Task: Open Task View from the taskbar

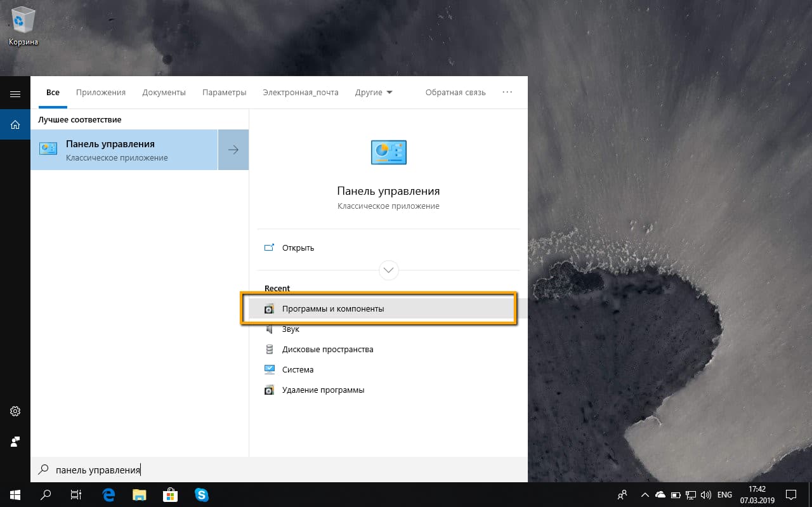Action: click(76, 494)
